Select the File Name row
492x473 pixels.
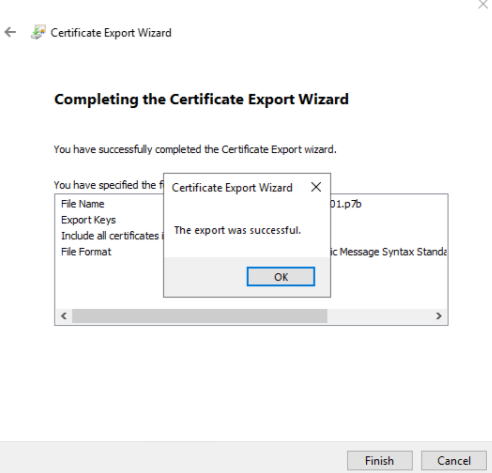coord(251,204)
